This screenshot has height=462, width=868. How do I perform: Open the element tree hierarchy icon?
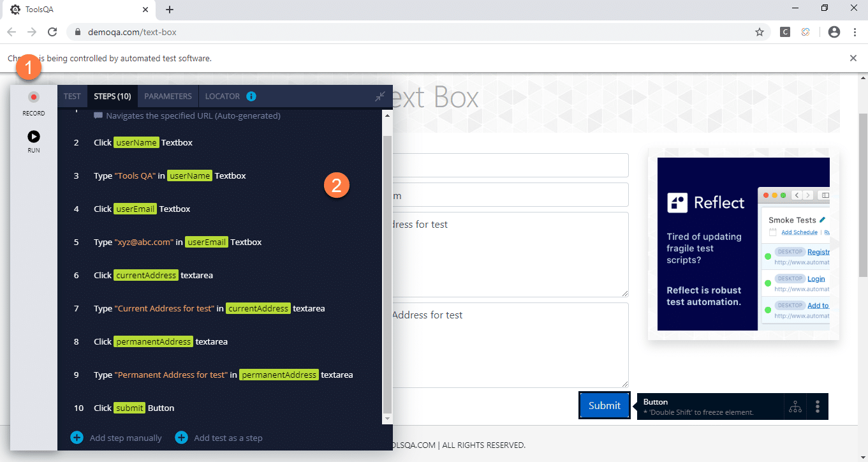tap(795, 406)
